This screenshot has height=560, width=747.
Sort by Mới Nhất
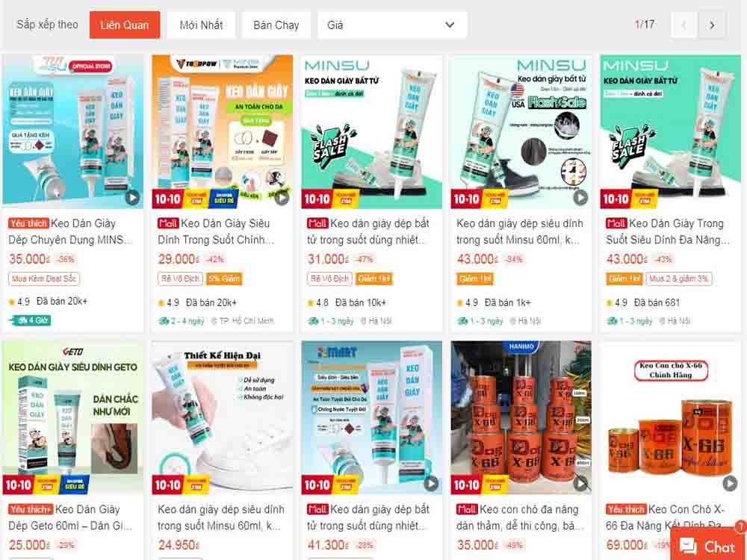click(201, 25)
